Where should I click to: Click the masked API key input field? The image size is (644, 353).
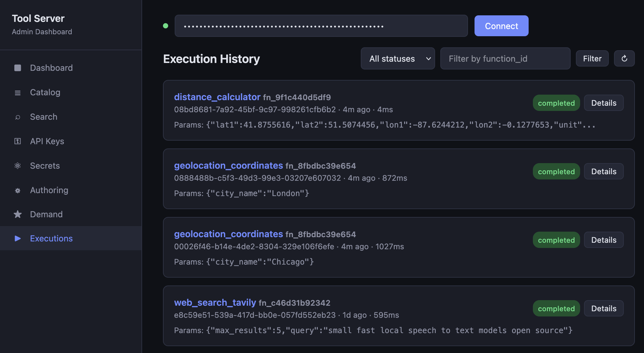321,26
